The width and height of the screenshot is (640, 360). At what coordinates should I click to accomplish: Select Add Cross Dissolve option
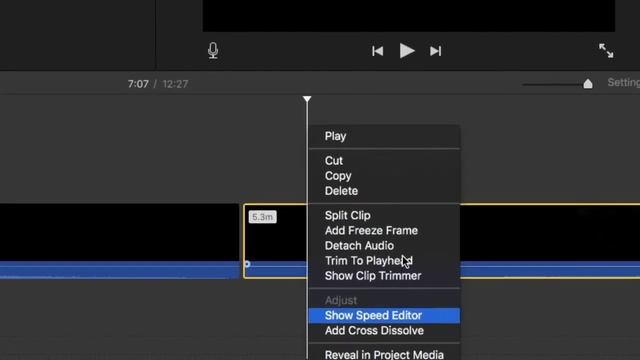click(x=384, y=331)
